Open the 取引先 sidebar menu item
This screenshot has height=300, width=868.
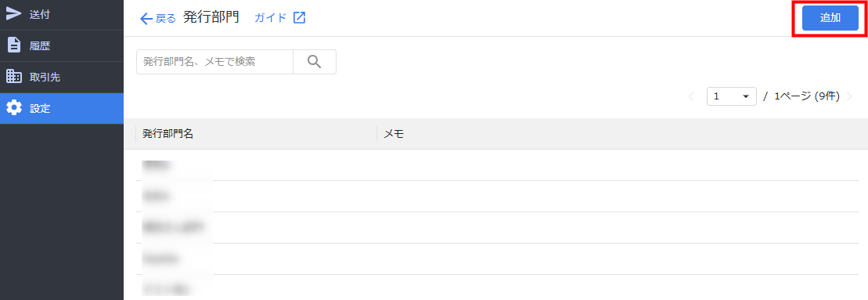click(62, 77)
